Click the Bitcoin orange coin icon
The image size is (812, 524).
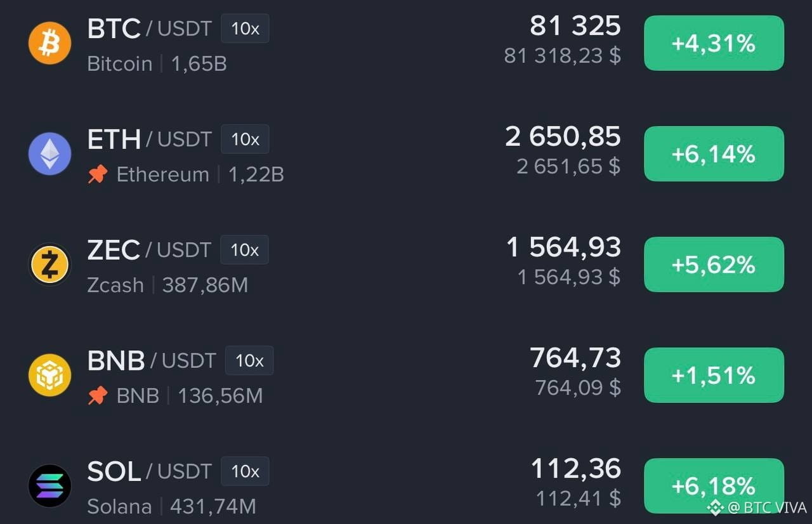coord(49,43)
